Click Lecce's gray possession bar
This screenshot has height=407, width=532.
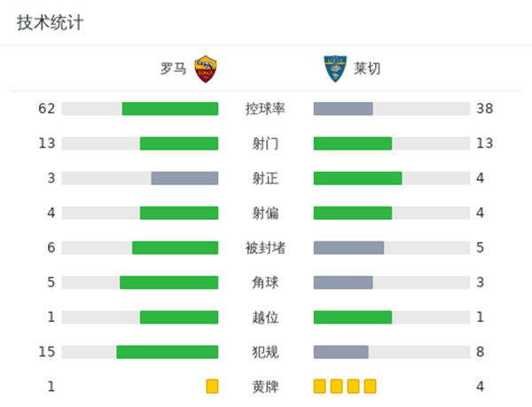pos(343,109)
